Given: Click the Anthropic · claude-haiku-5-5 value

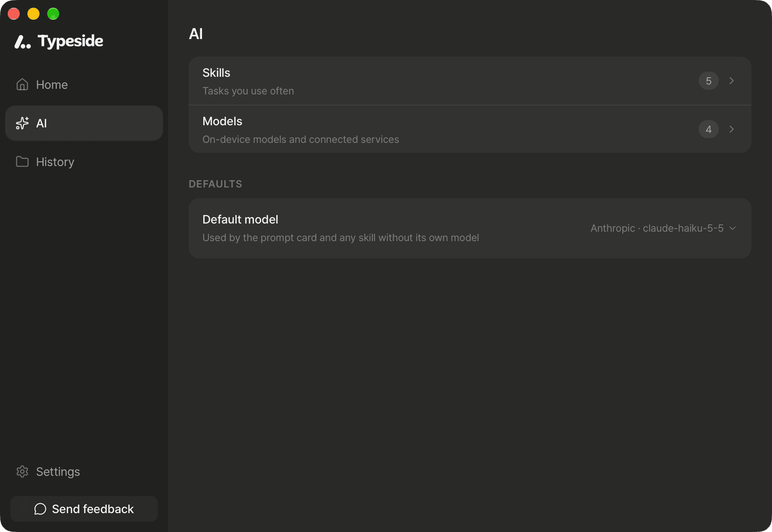Looking at the screenshot, I should tap(657, 228).
